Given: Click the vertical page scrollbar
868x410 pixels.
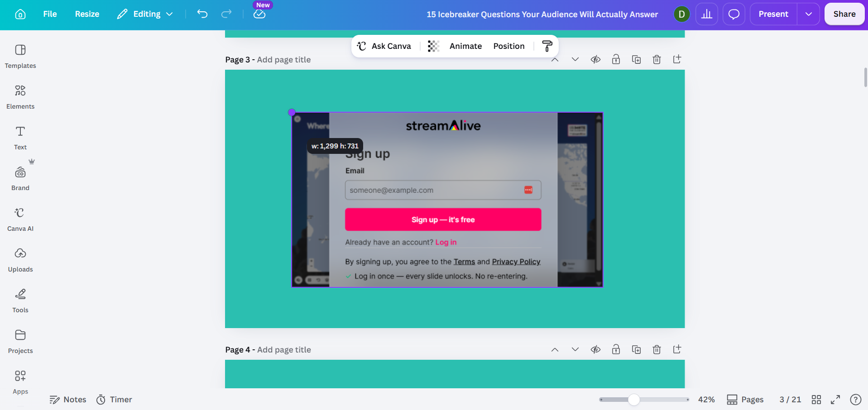Looking at the screenshot, I should pyautogui.click(x=866, y=77).
